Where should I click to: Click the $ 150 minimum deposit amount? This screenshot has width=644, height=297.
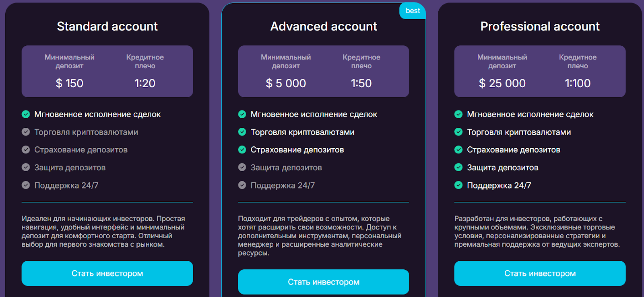[69, 83]
